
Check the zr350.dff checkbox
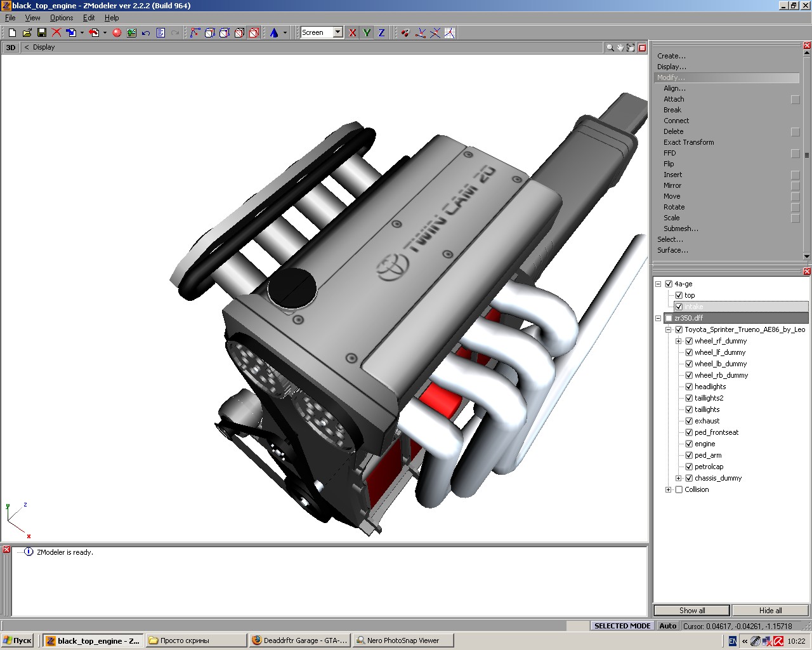pos(669,318)
